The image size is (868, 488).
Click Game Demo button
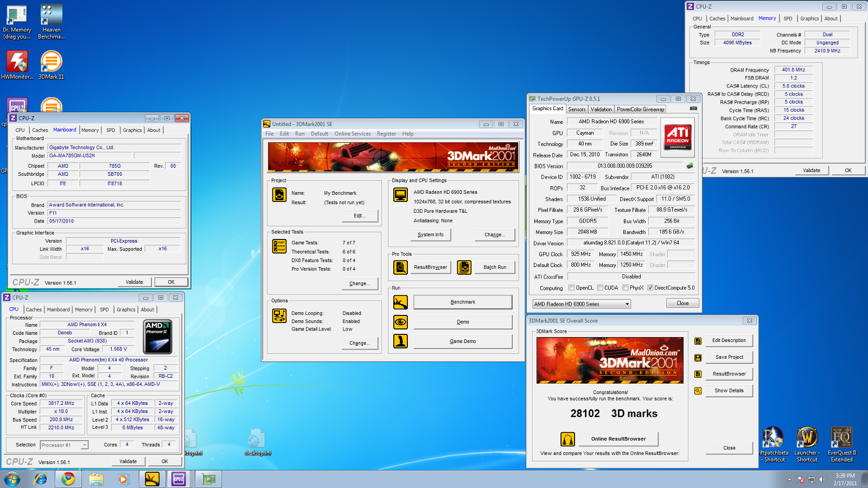[463, 341]
